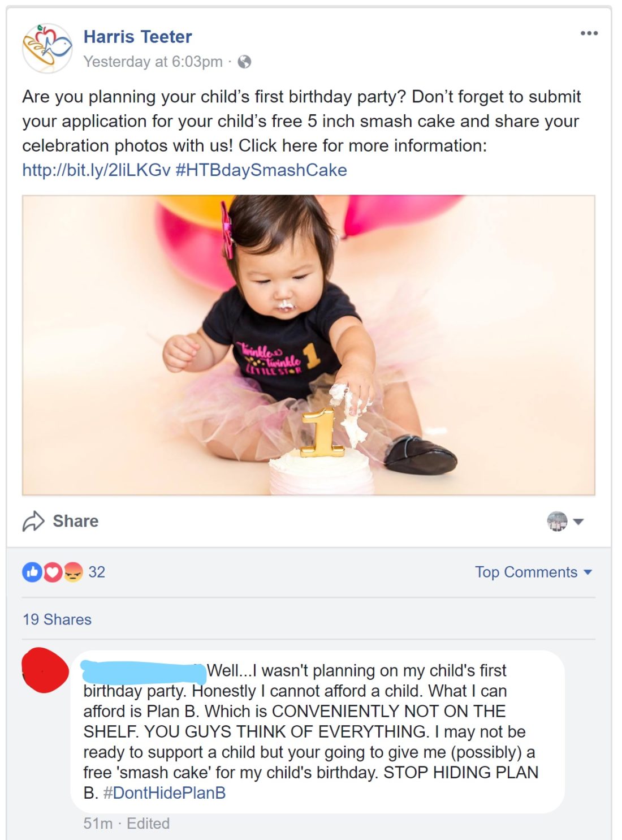622x840 pixels.
Task: Expand the post-as profile selector arrow
Action: (578, 522)
